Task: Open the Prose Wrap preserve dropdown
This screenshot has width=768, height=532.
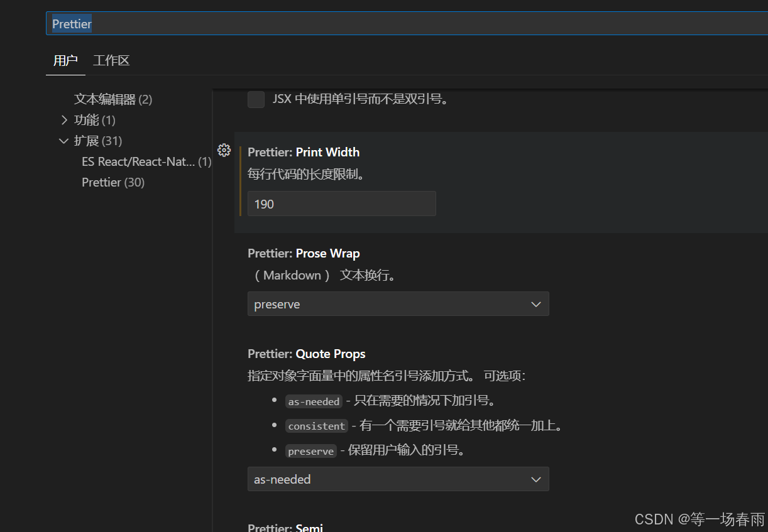Action: click(x=398, y=304)
